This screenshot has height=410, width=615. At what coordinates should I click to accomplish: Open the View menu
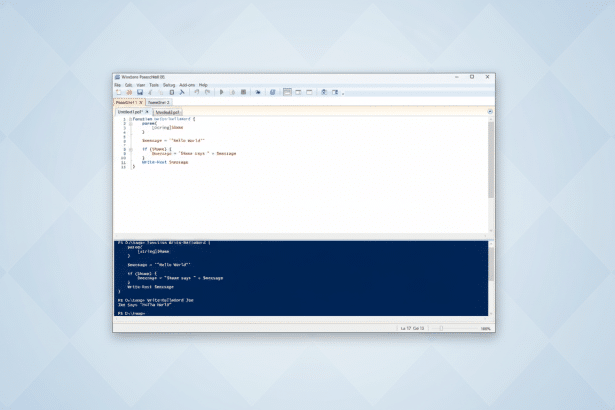(141, 85)
